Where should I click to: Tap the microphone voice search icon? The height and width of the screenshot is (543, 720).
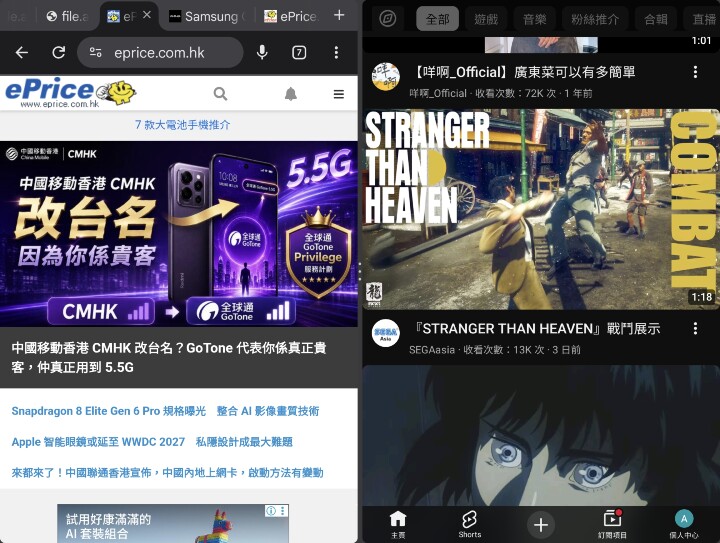click(x=262, y=52)
